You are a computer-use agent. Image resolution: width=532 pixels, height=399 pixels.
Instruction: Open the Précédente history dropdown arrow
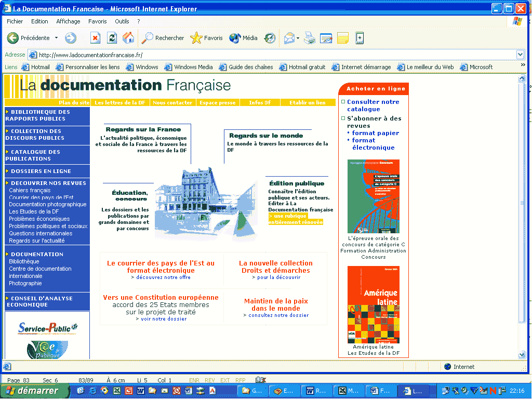click(56, 38)
